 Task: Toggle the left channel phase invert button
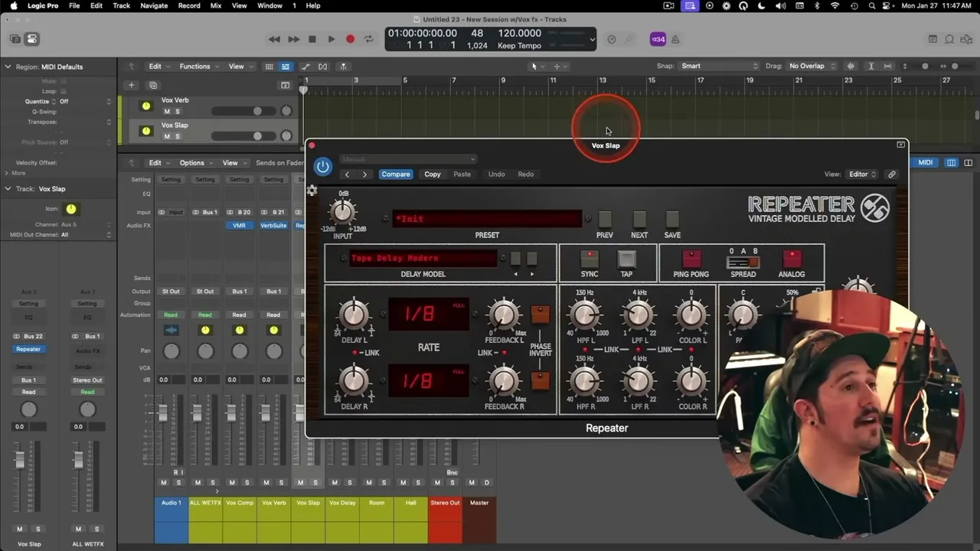tap(541, 315)
